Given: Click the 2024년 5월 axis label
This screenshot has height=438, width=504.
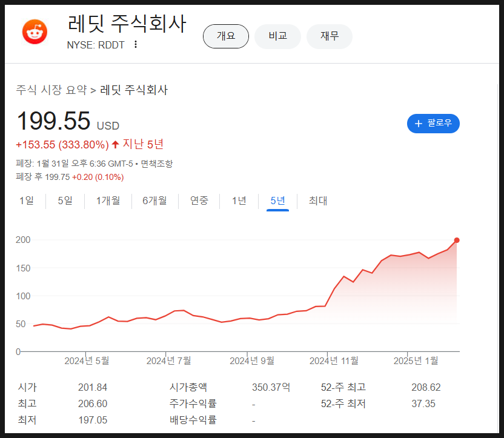Looking at the screenshot, I should tap(87, 361).
